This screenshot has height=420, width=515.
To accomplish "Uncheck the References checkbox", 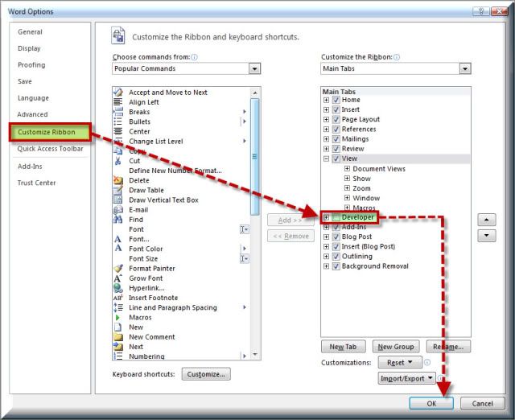I will click(x=336, y=129).
